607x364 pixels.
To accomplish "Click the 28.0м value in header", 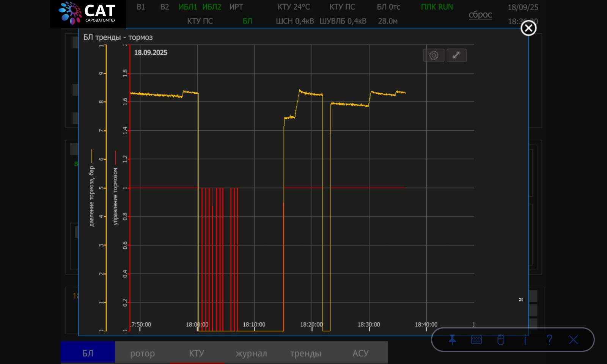I will [388, 21].
